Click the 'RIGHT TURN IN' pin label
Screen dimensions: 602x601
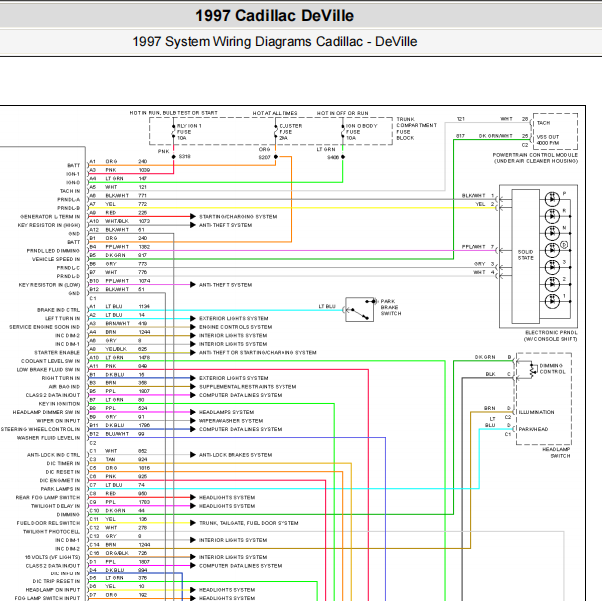pos(61,378)
